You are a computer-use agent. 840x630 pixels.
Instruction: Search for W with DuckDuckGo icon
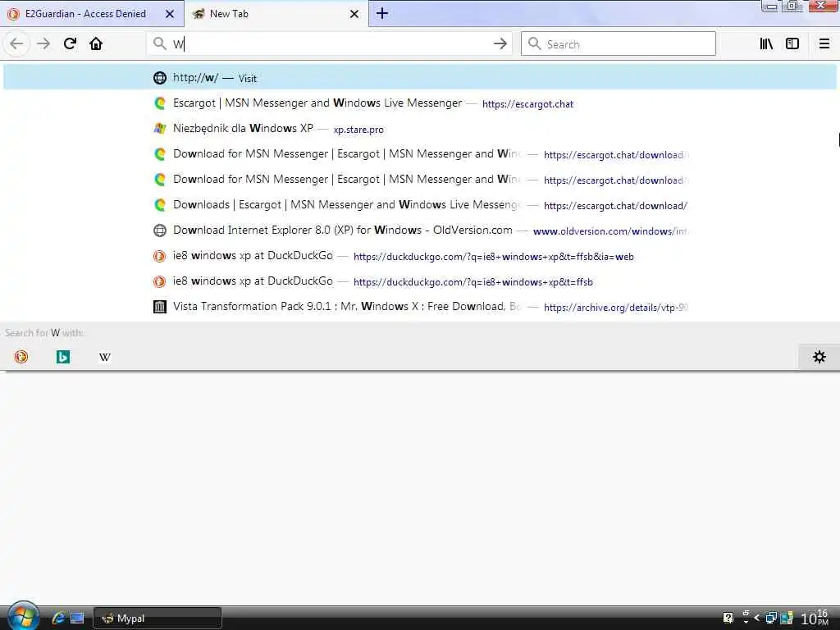click(x=21, y=357)
